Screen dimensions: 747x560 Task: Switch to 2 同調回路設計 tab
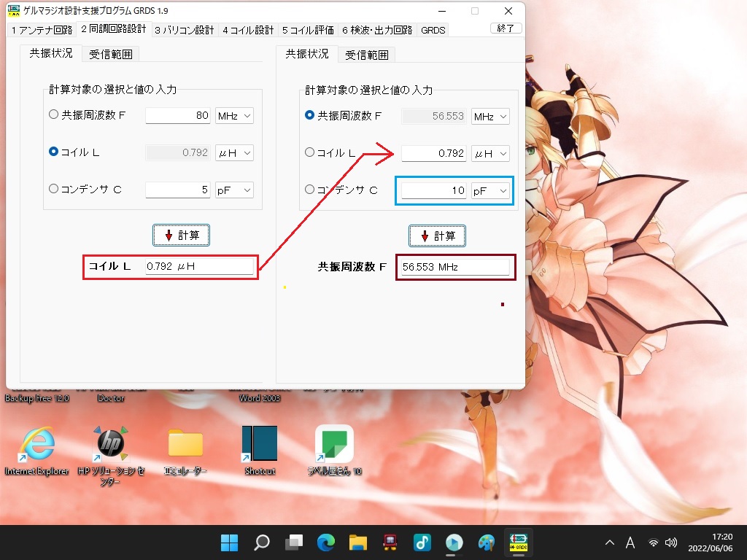click(113, 29)
